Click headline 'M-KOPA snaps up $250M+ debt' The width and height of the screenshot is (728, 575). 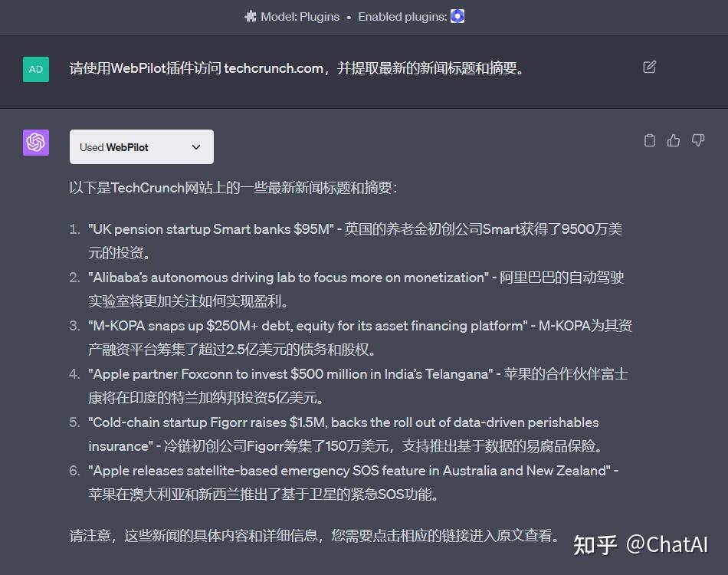click(x=308, y=326)
